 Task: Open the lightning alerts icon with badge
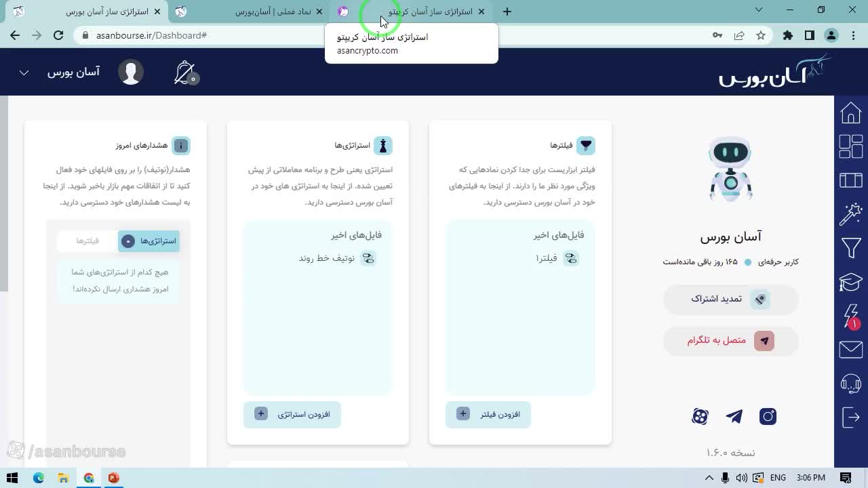pos(850,317)
